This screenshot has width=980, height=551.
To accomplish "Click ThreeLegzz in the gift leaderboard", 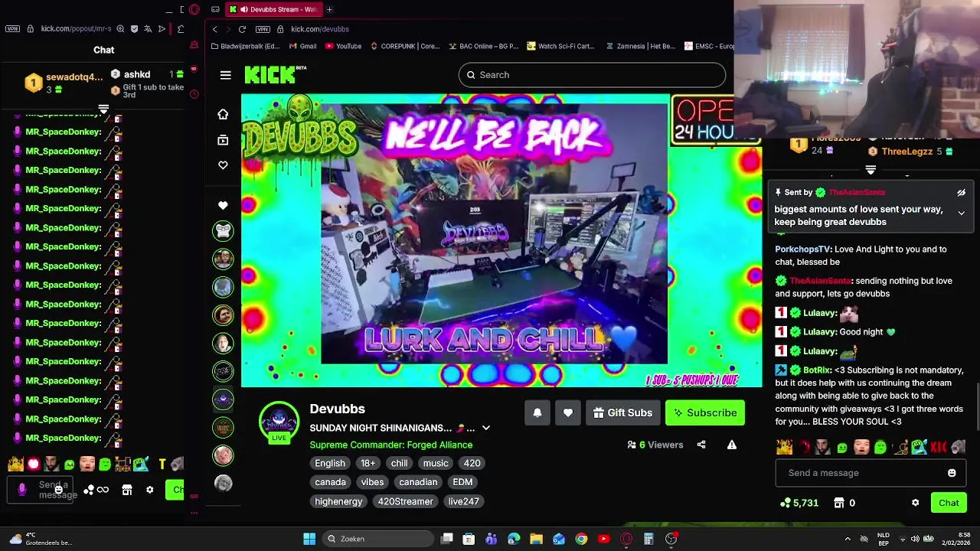I will tap(907, 152).
